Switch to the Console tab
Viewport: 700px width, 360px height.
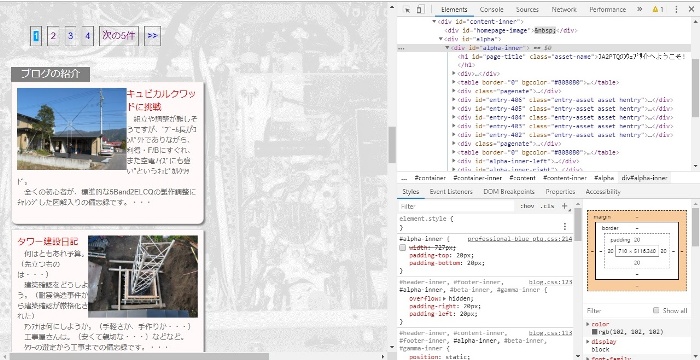click(492, 9)
